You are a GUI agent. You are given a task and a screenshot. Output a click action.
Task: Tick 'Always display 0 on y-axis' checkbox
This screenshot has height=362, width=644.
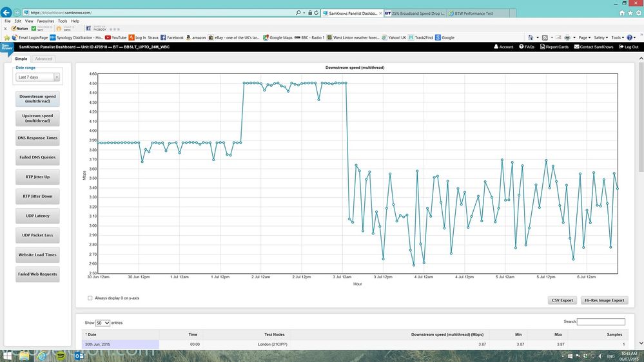click(90, 298)
